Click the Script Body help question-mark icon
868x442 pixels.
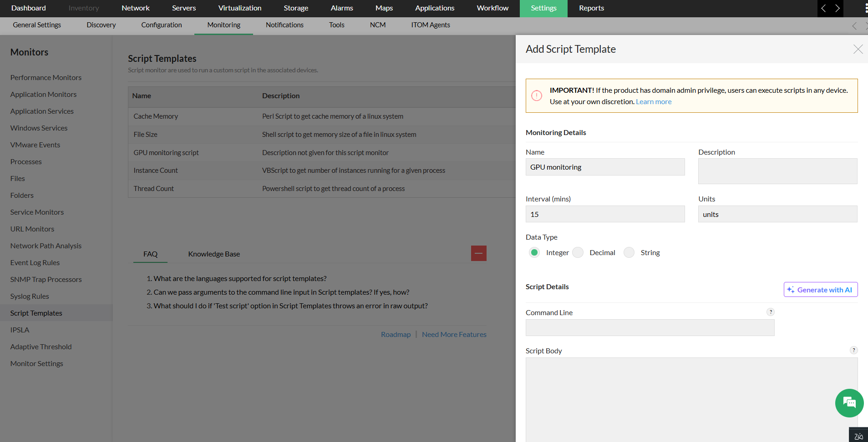coord(853,350)
